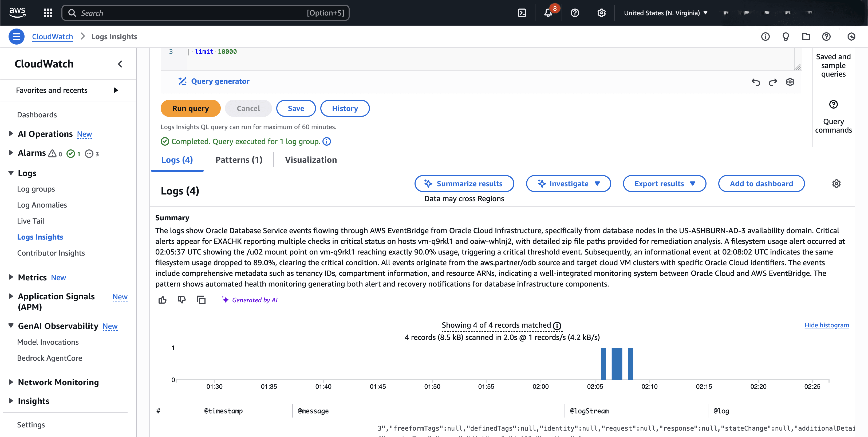Open the logs display settings gear
The width and height of the screenshot is (868, 437).
837,184
